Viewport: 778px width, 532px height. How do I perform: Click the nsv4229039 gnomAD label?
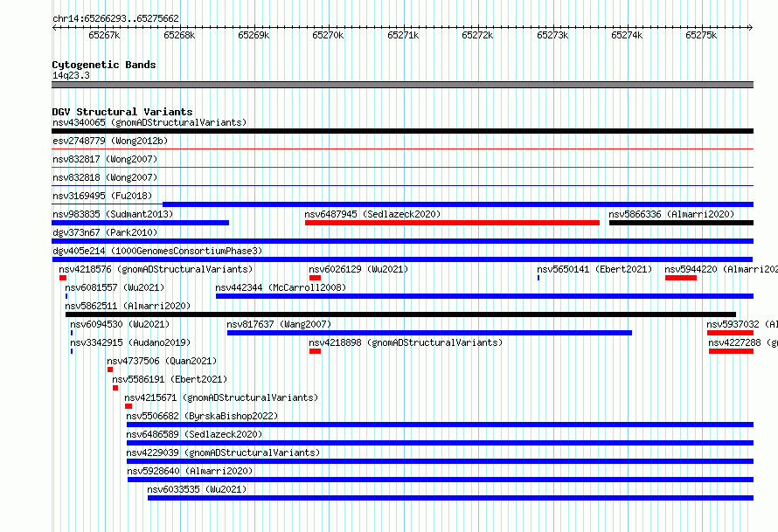click(223, 453)
